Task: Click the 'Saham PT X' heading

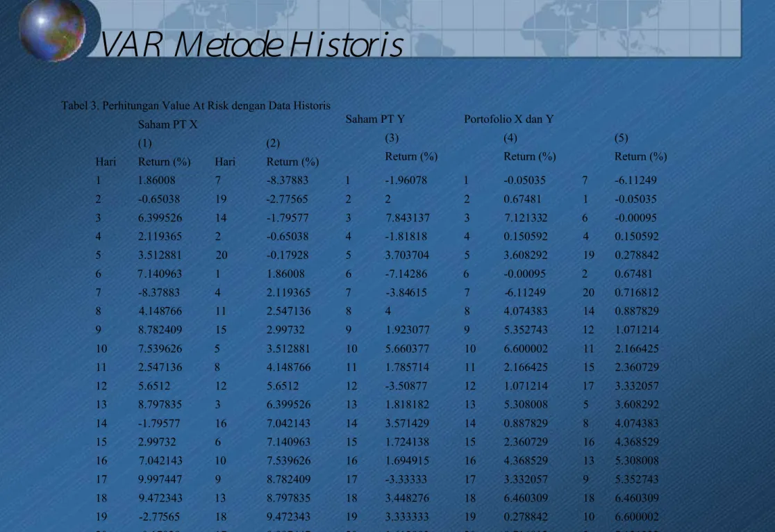Action: (167, 124)
